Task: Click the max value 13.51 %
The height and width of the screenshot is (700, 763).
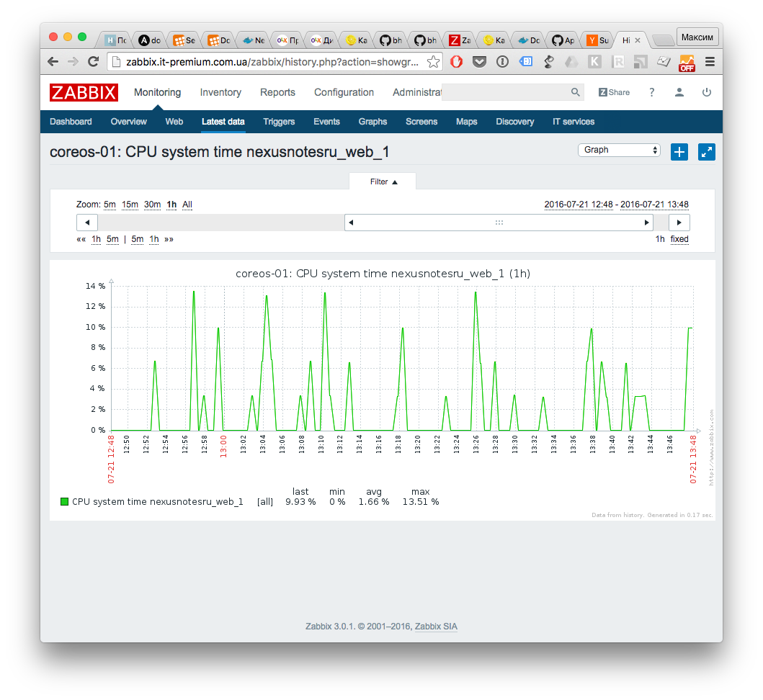Action: 421,501
